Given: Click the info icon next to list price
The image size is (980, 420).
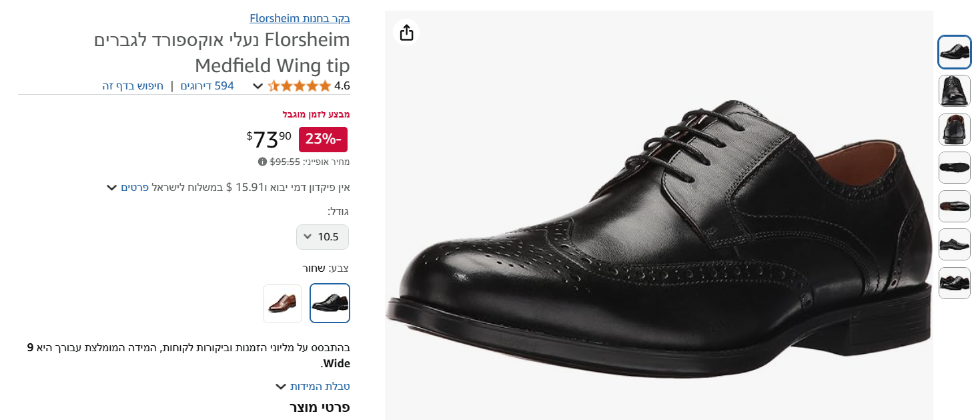Looking at the screenshot, I should (262, 162).
